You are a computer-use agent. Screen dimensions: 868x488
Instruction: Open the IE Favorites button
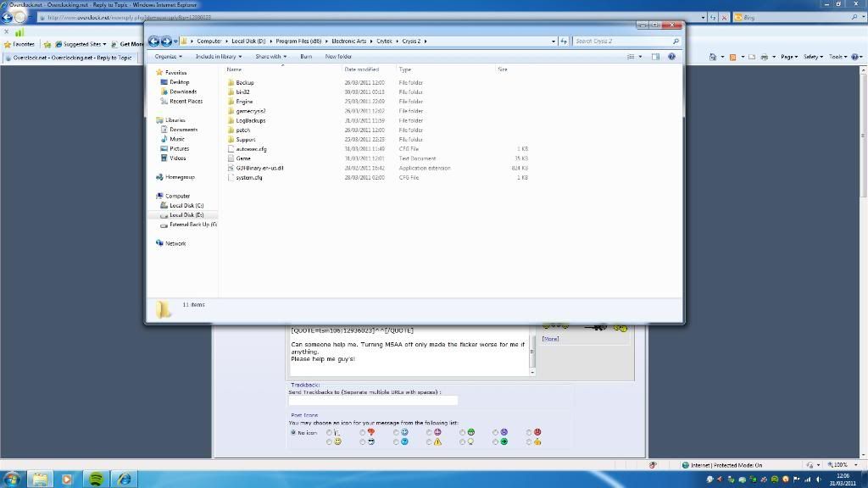coord(19,44)
